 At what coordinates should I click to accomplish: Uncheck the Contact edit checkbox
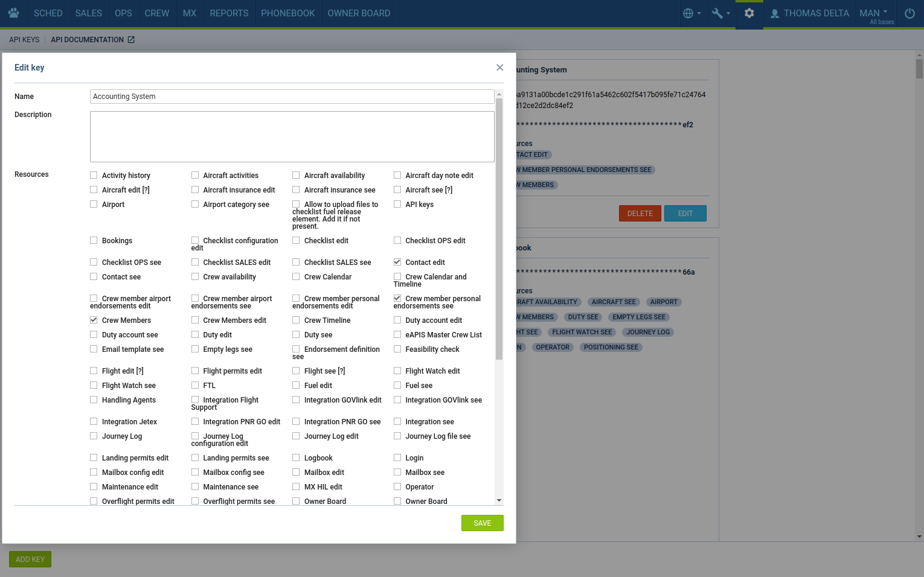(x=397, y=262)
